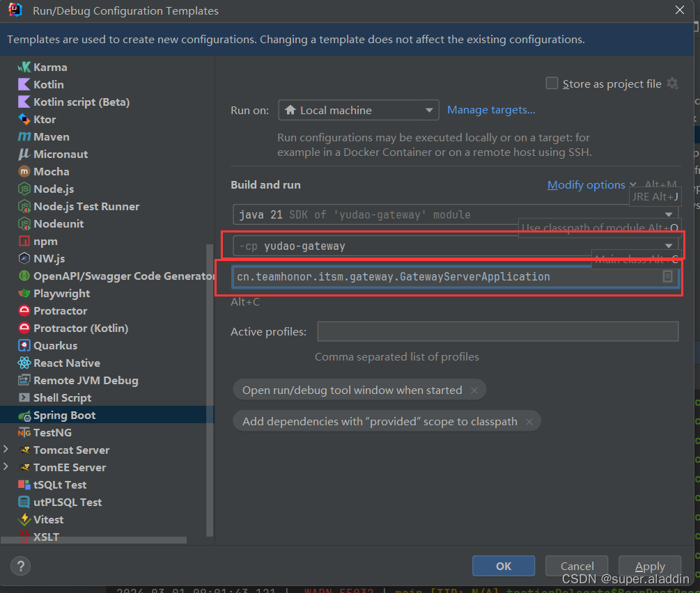Select the Shell Script icon
Screen dimensions: 700x593
[x=24, y=397]
